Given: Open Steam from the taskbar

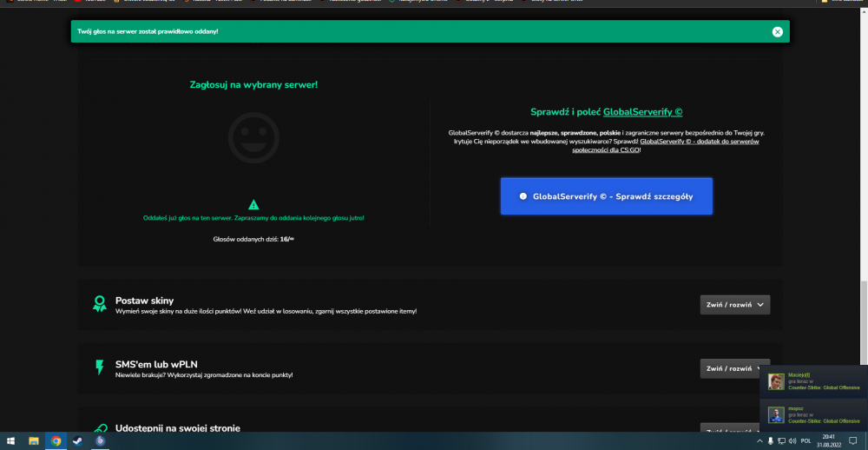Looking at the screenshot, I should [x=78, y=441].
